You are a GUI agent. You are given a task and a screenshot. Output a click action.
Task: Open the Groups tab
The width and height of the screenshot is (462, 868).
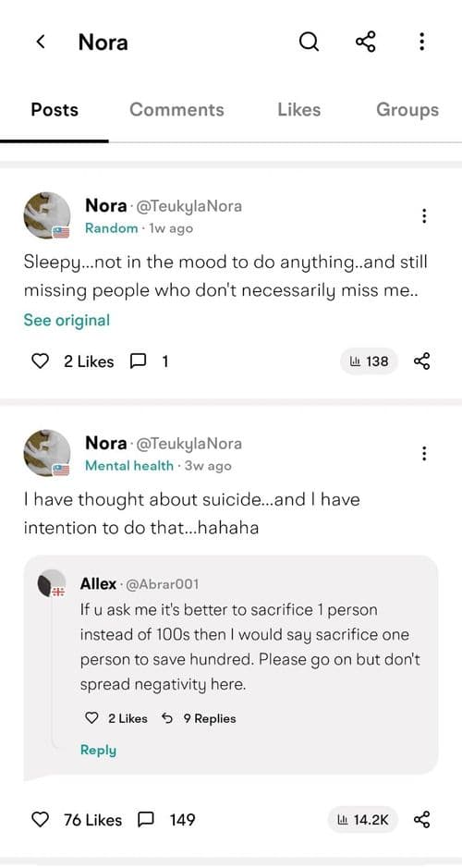coord(407,110)
